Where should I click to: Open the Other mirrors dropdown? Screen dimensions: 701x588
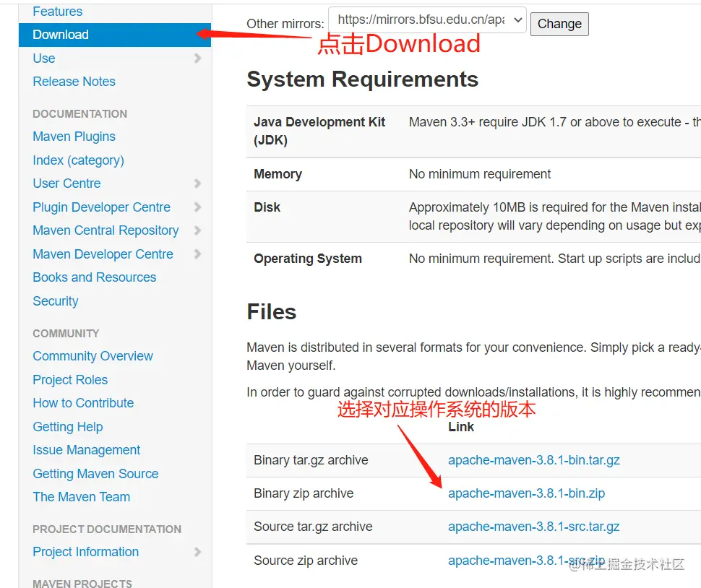click(427, 20)
